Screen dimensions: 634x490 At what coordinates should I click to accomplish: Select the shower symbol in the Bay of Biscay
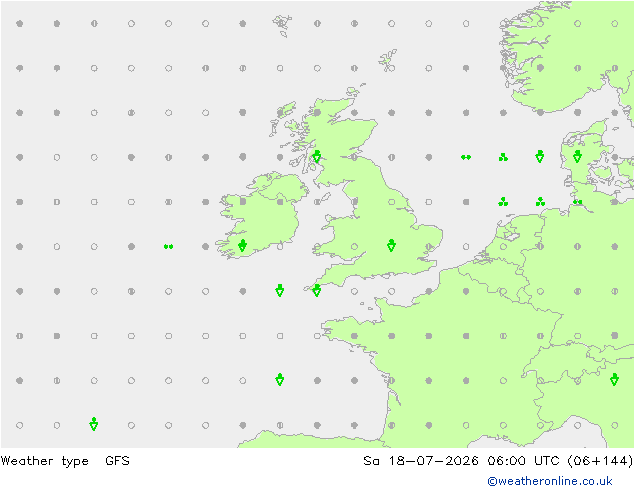click(279, 380)
